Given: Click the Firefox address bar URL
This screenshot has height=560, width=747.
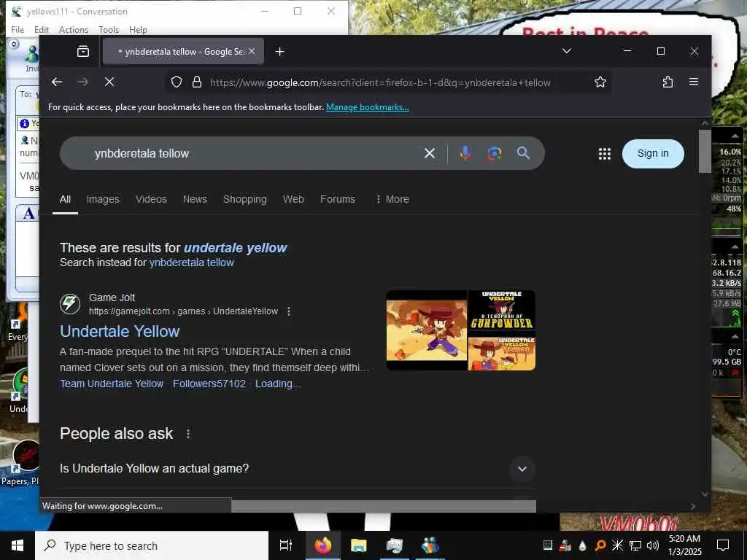Looking at the screenshot, I should coord(380,82).
